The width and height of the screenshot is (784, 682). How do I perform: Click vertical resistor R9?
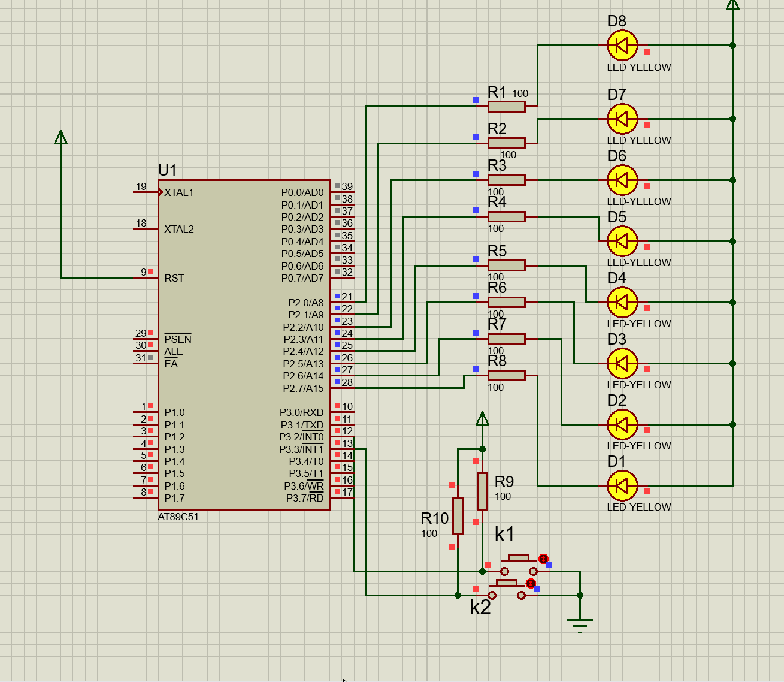pos(482,491)
